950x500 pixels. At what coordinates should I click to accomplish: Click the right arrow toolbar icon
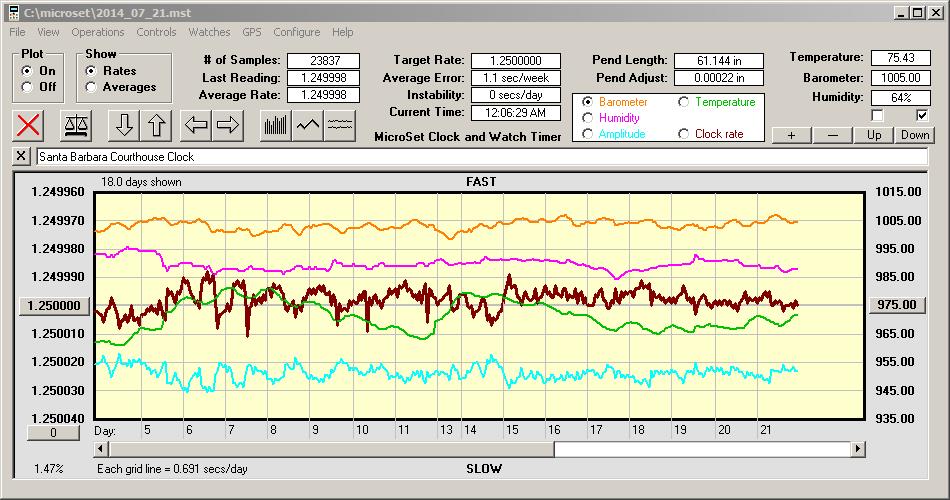(x=227, y=125)
